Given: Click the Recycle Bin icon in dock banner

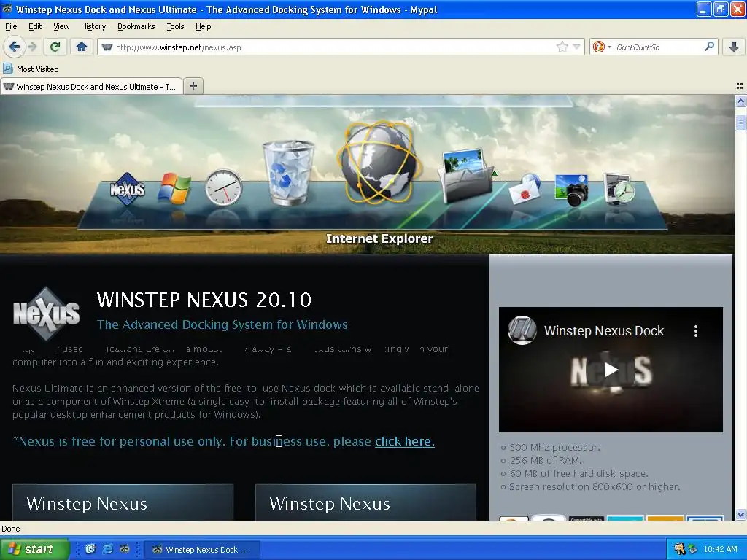Looking at the screenshot, I should tap(288, 172).
